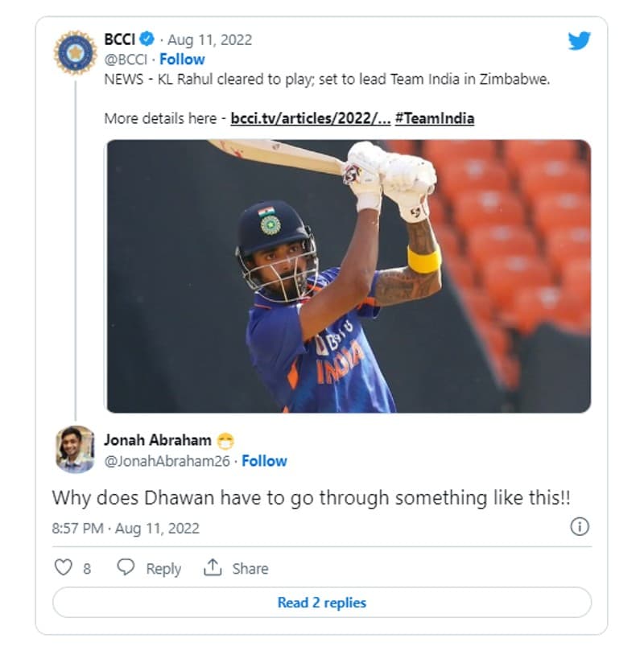Follow JonahAbraham26 account
The width and height of the screenshot is (644, 671).
(264, 461)
